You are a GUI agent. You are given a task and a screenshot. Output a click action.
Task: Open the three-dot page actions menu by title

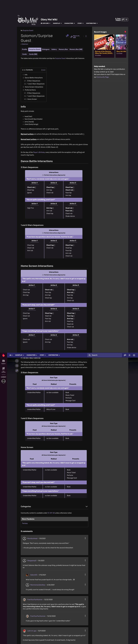(x=86, y=36)
